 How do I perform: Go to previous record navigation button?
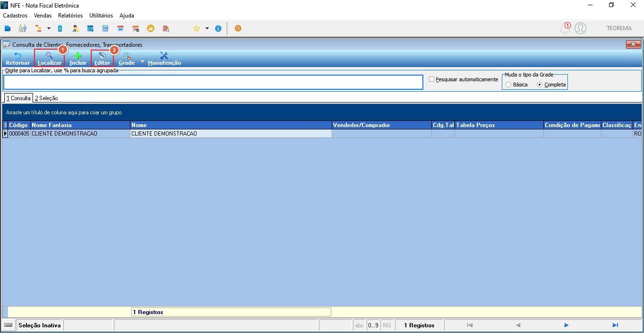pyautogui.click(x=518, y=325)
